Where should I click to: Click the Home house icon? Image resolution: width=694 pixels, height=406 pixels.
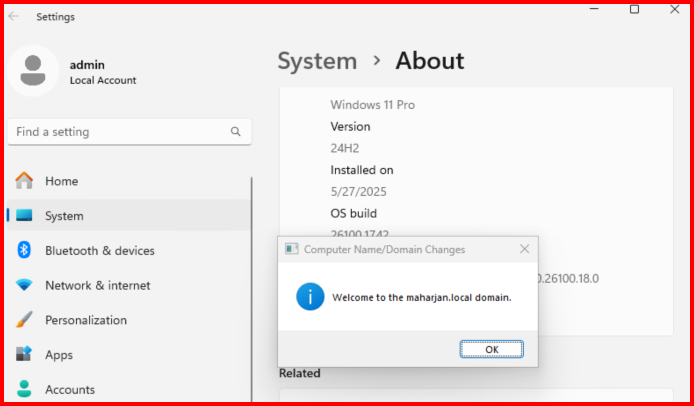click(24, 181)
